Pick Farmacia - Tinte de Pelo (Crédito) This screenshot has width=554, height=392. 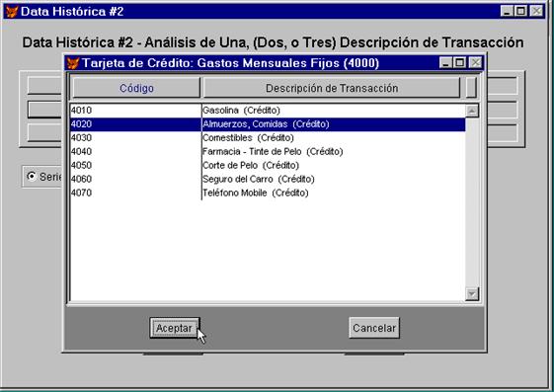pyautogui.click(x=334, y=151)
